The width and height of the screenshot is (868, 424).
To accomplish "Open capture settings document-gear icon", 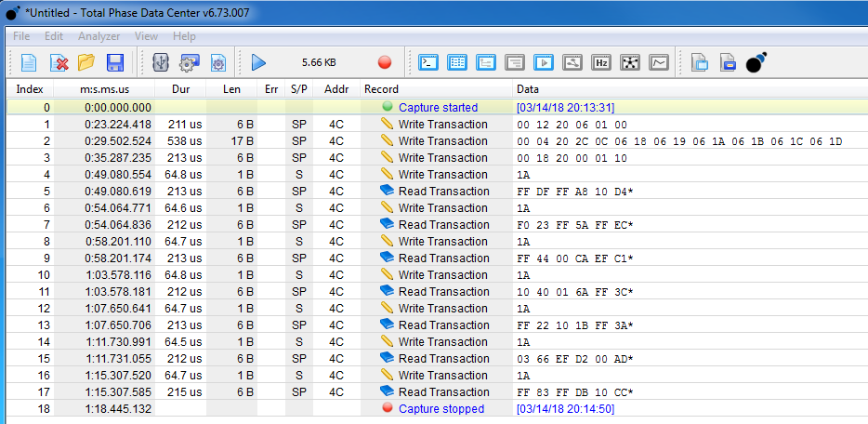I will (218, 62).
